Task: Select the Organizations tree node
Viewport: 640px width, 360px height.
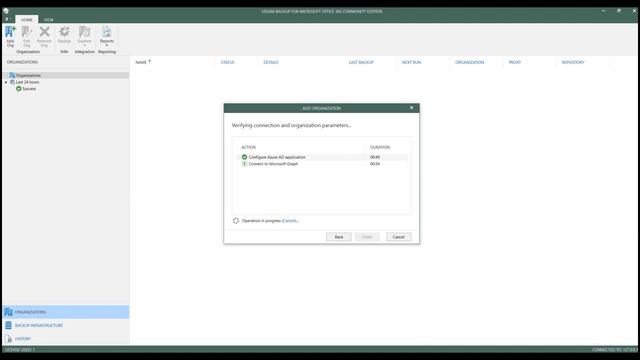Action: pos(28,76)
